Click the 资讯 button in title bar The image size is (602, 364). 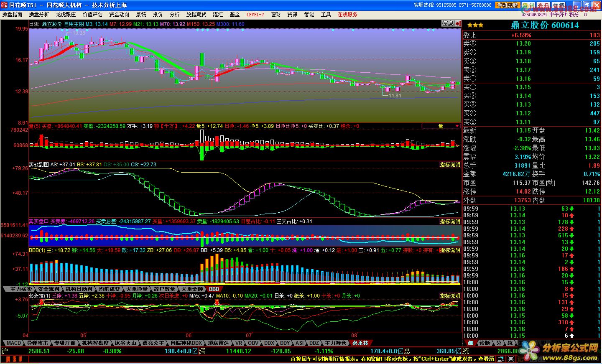tap(528, 5)
